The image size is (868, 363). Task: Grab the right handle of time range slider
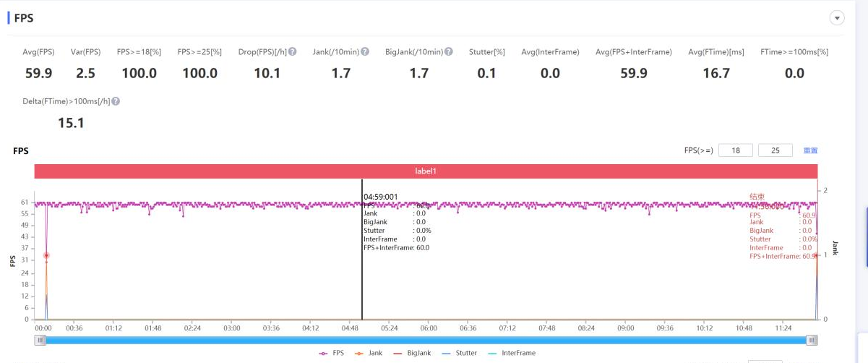pos(812,340)
